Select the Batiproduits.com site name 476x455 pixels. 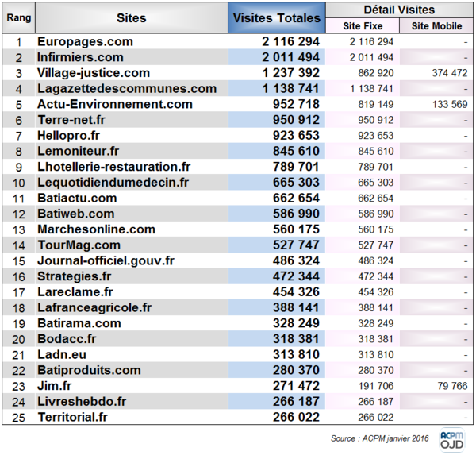tap(89, 370)
